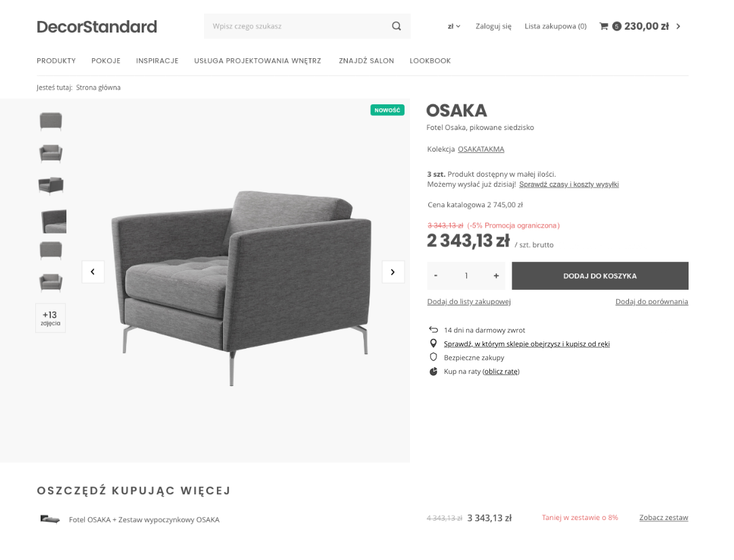The image size is (734, 560).
Task: Click the installment pie chart icon
Action: [433, 371]
